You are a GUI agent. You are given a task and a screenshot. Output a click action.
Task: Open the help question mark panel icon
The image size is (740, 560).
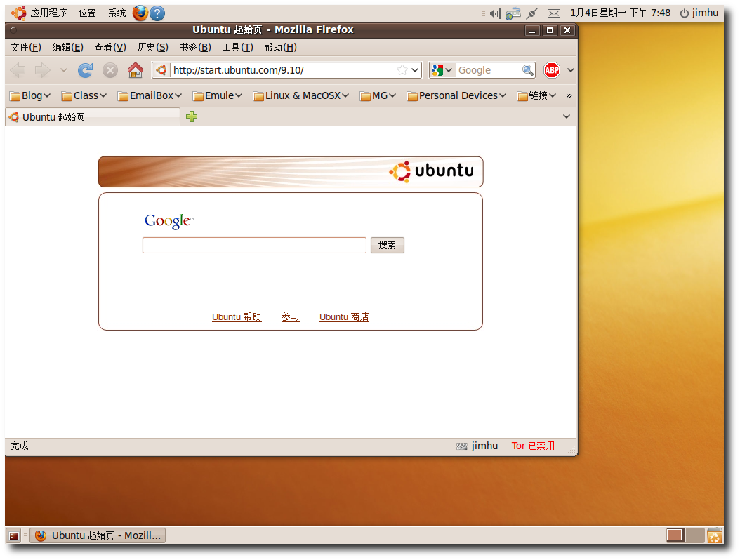tap(158, 13)
